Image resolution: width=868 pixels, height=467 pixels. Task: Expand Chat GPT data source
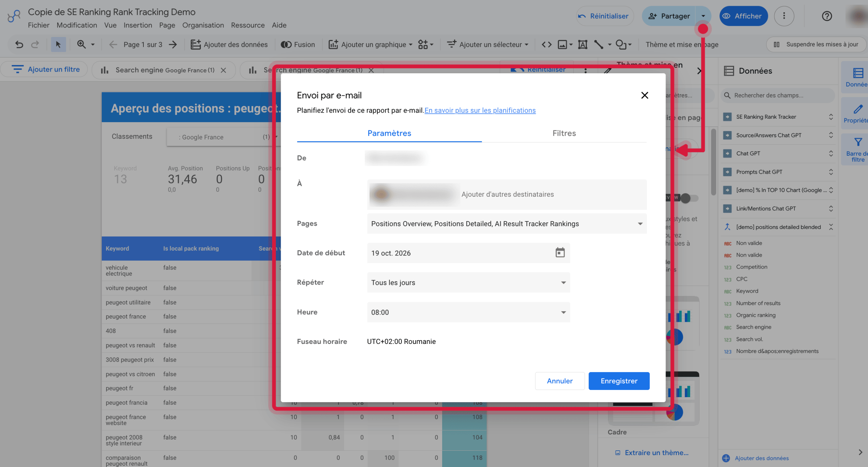pos(831,153)
